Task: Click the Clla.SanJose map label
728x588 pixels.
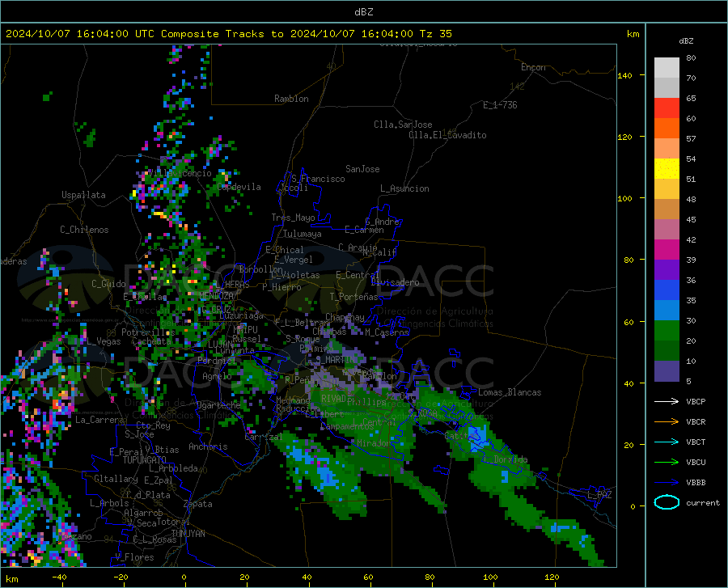Action: [403, 125]
